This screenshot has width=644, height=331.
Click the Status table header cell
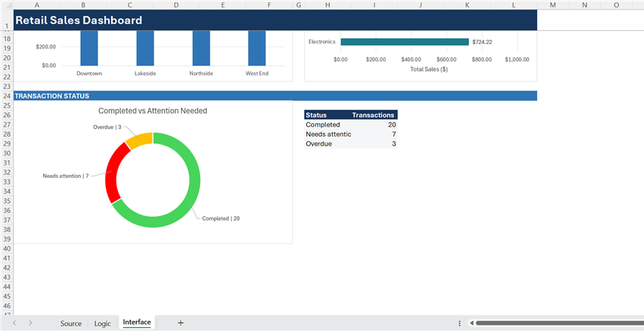[328, 115]
